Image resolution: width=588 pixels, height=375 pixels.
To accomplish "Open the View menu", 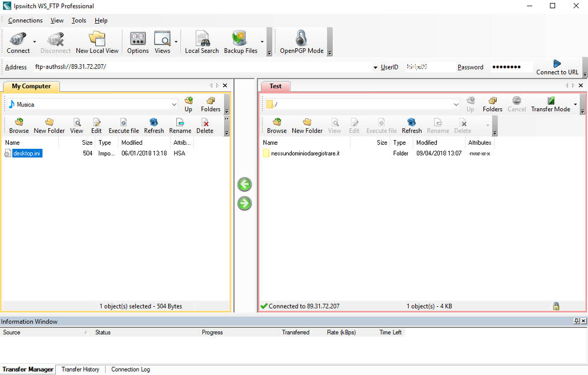I will pyautogui.click(x=57, y=20).
